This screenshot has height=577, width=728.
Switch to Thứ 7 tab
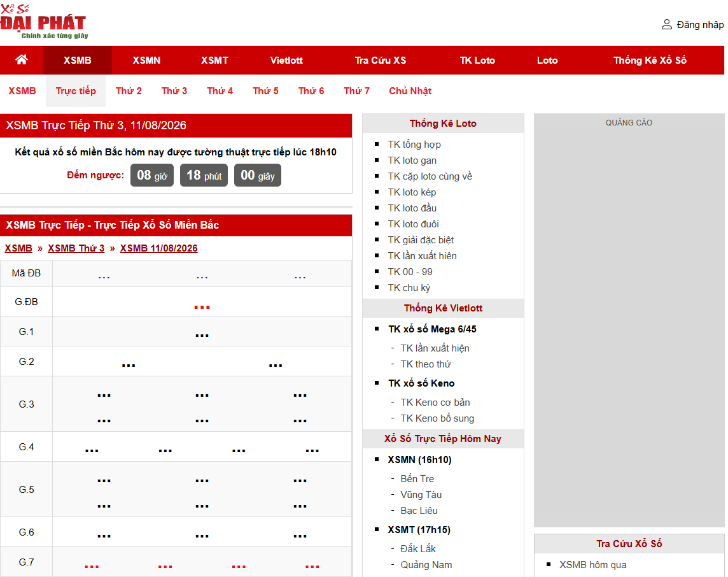(x=356, y=91)
